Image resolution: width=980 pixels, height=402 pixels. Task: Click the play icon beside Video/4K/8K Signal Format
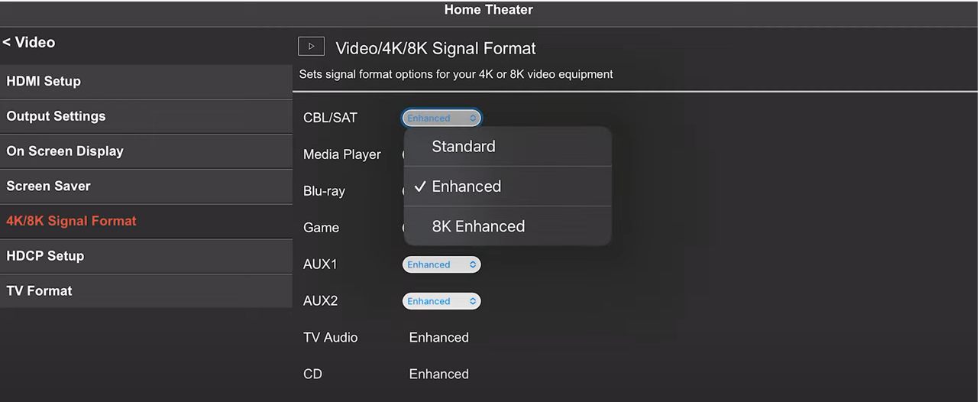[x=311, y=47]
